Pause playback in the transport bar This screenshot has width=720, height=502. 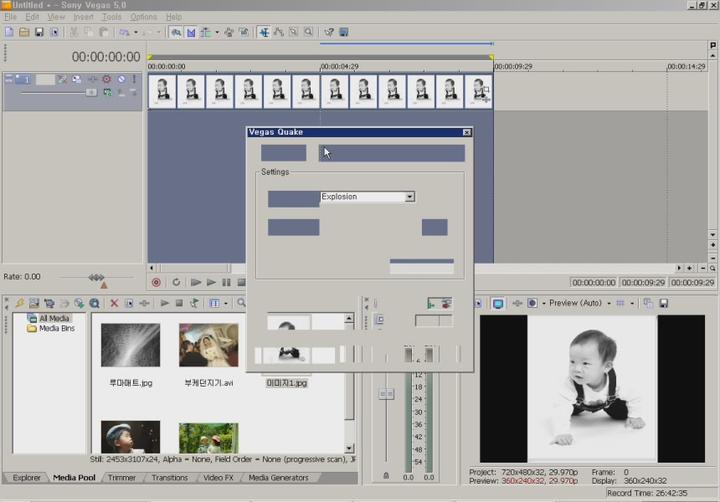coord(226,282)
